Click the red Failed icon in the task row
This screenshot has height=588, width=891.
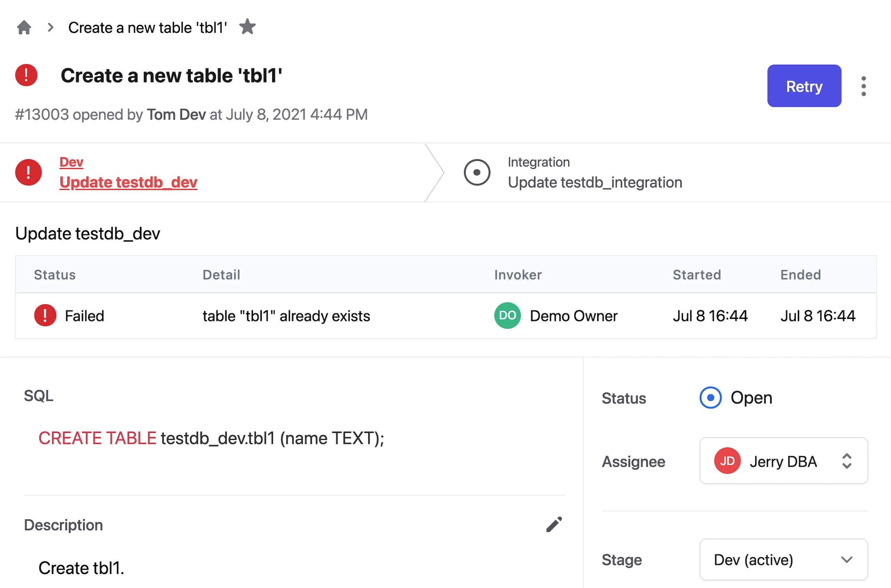[45, 316]
